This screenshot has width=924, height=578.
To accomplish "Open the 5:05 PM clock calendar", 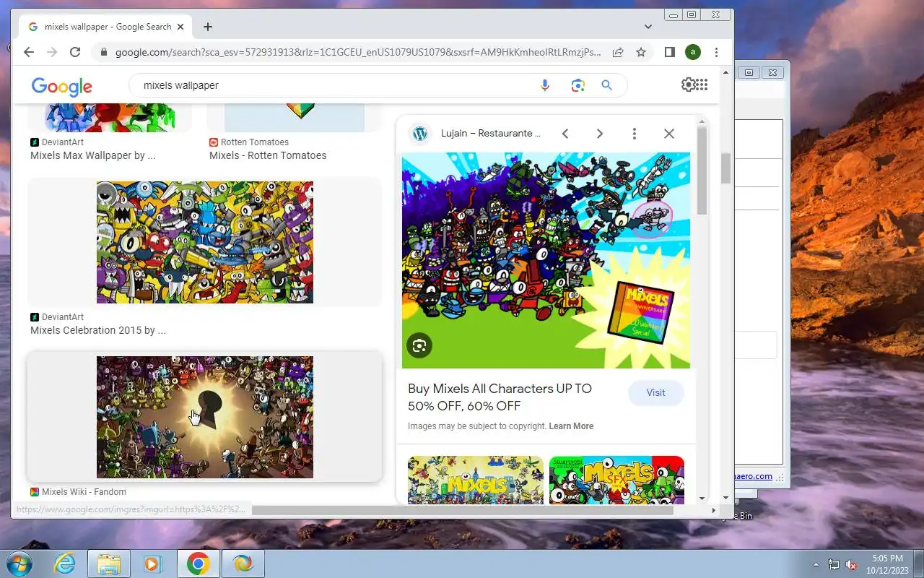I will point(887,564).
